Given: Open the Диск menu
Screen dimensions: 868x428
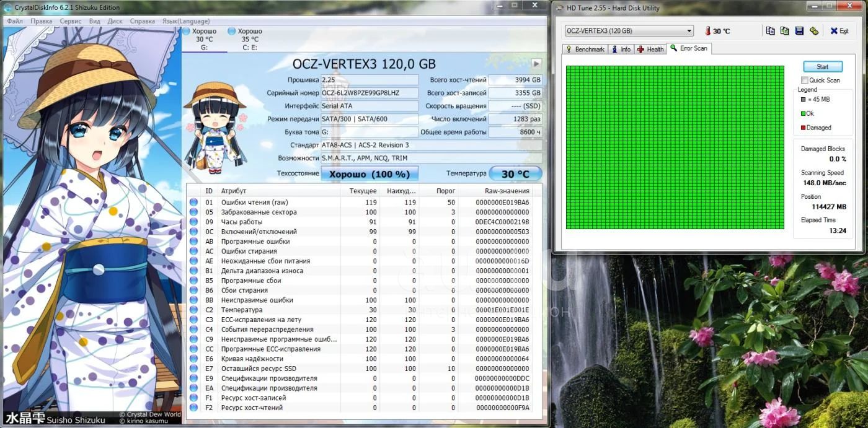Looking at the screenshot, I should pyautogui.click(x=115, y=21).
